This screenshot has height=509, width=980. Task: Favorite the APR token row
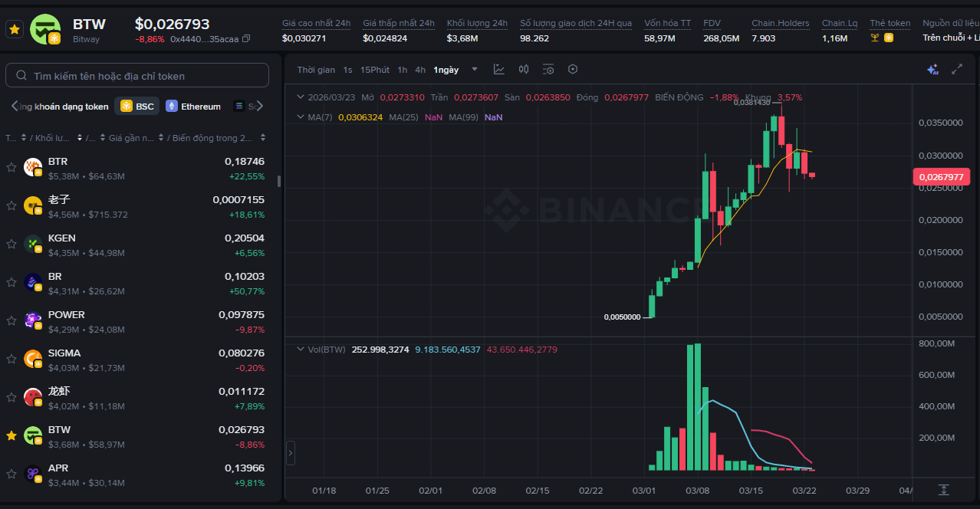pyautogui.click(x=12, y=474)
